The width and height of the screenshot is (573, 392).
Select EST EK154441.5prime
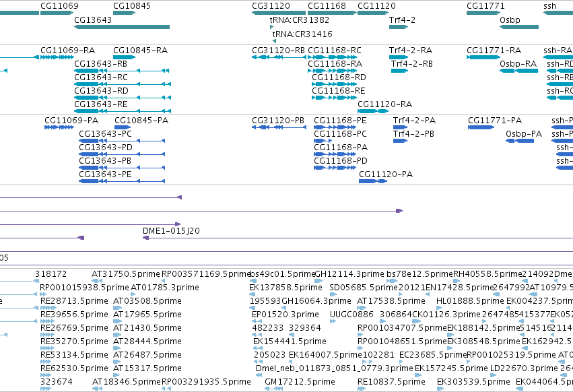[x=290, y=341]
